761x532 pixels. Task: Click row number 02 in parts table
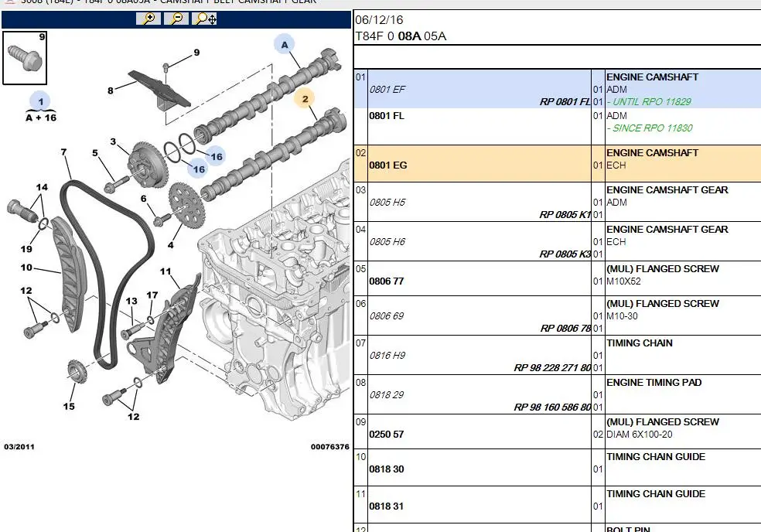pyautogui.click(x=360, y=153)
